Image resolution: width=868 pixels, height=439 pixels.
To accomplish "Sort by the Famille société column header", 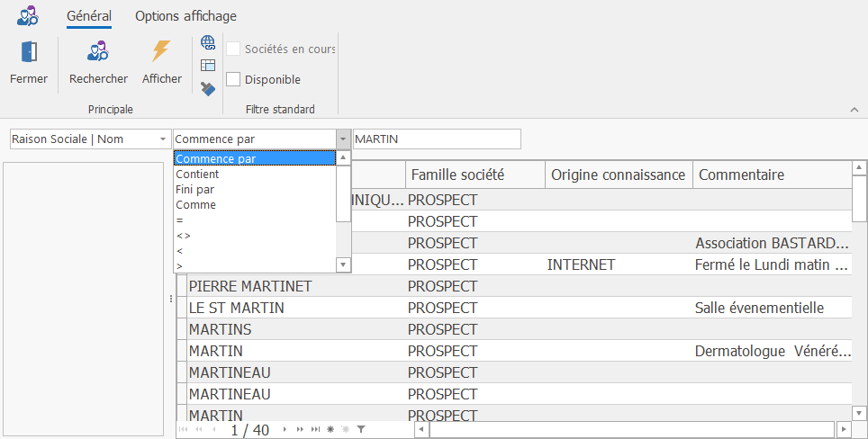I will (457, 175).
